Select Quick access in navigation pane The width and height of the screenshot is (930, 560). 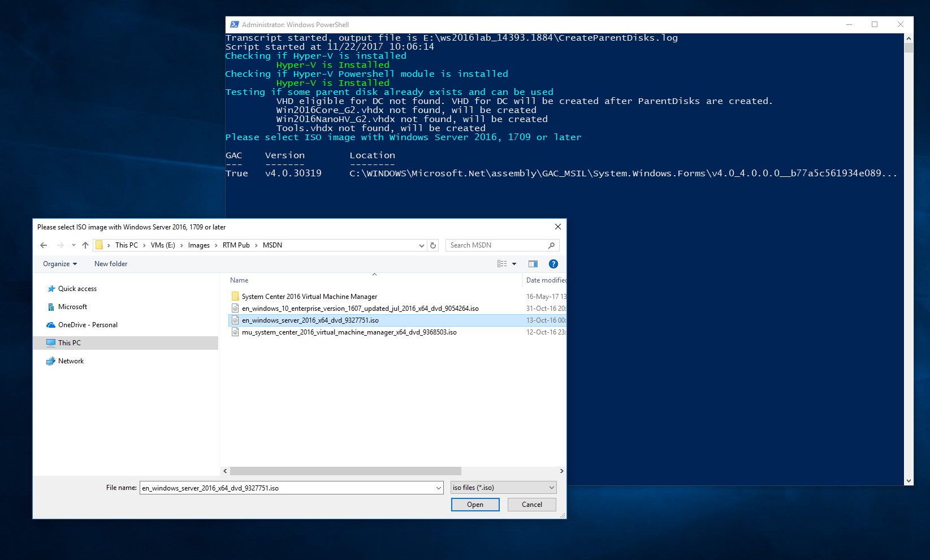(77, 289)
